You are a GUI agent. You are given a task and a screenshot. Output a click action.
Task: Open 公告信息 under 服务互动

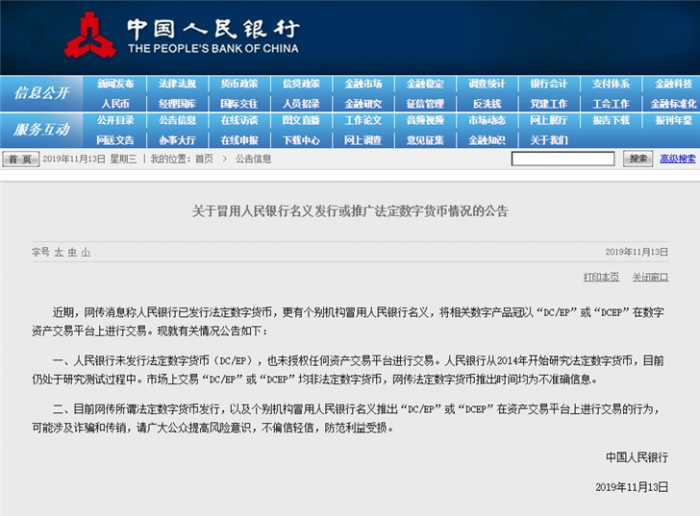177,120
